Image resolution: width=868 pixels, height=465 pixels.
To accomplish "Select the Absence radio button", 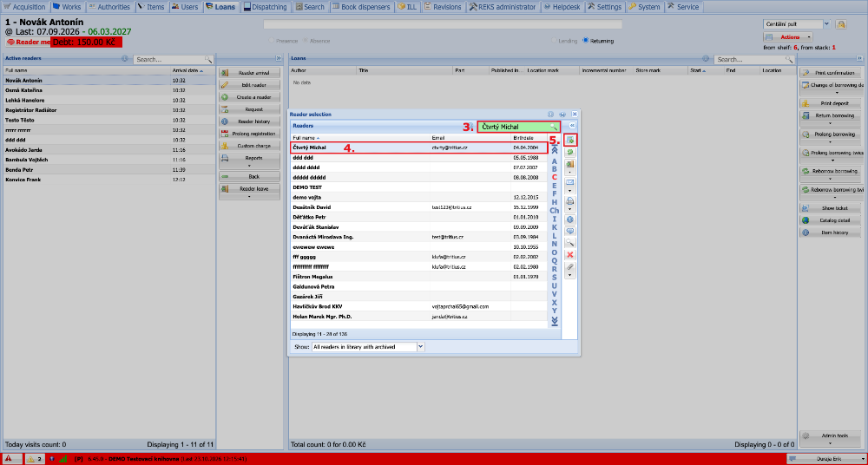I will 306,41.
